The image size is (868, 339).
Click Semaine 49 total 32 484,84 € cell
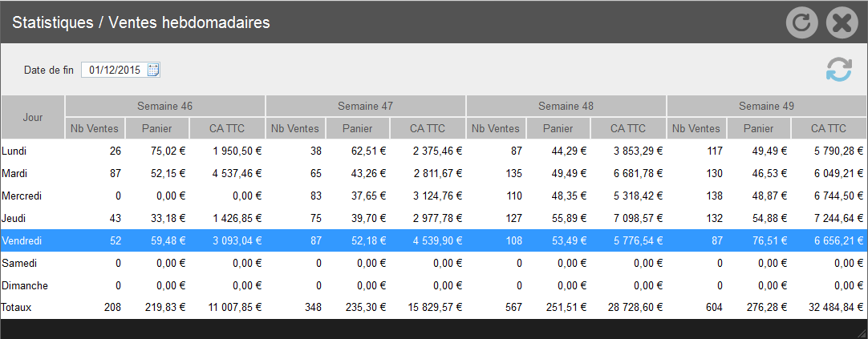coord(829,308)
